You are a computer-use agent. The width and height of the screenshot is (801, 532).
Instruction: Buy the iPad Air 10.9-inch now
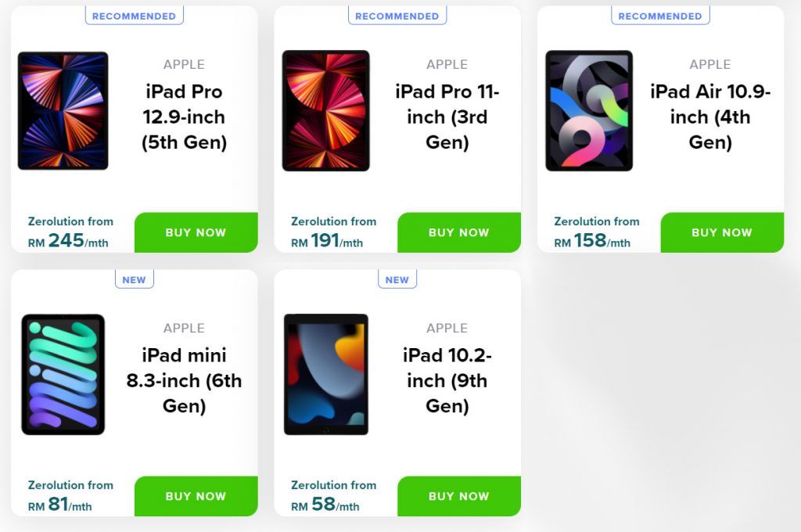[721, 232]
